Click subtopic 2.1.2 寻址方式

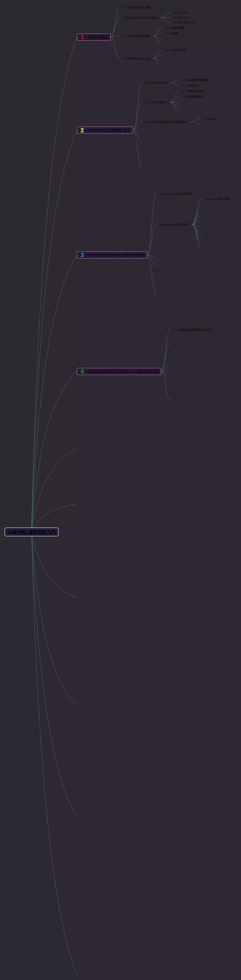[x=190, y=86]
